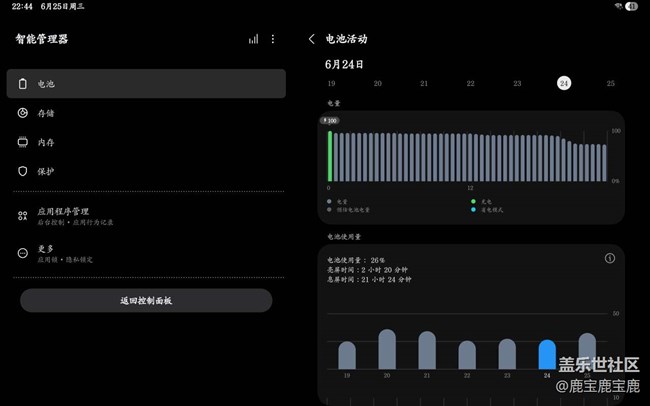650x406 pixels.
Task: Open the three-dot more options menu
Action: [x=273, y=39]
